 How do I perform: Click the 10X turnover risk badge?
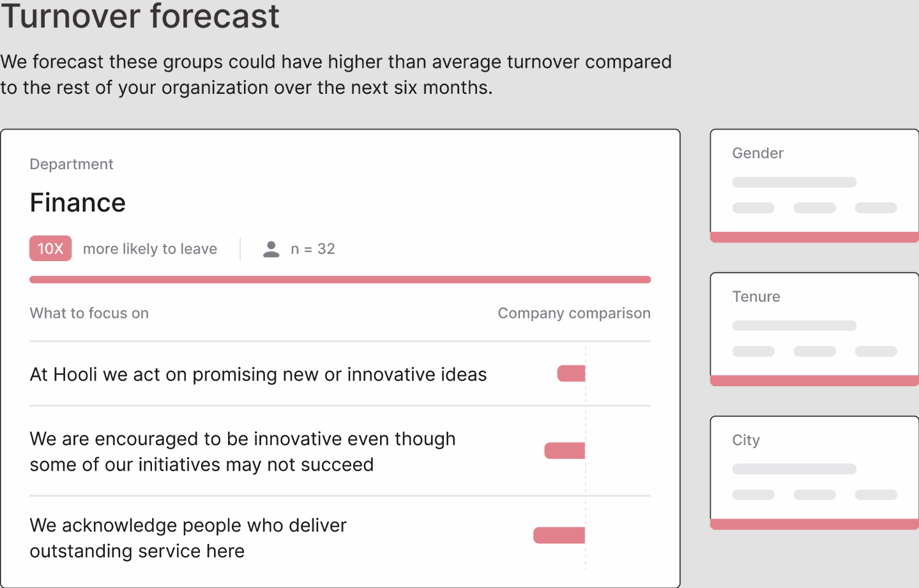[50, 249]
